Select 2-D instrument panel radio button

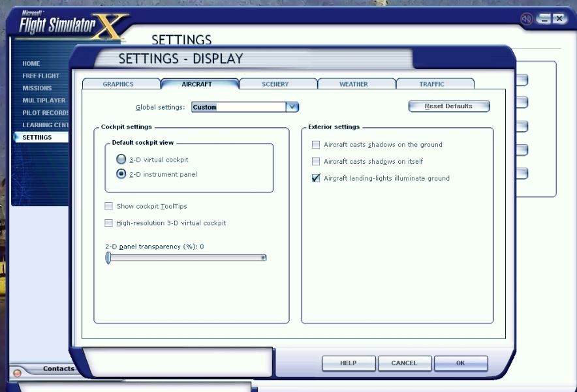click(x=121, y=173)
